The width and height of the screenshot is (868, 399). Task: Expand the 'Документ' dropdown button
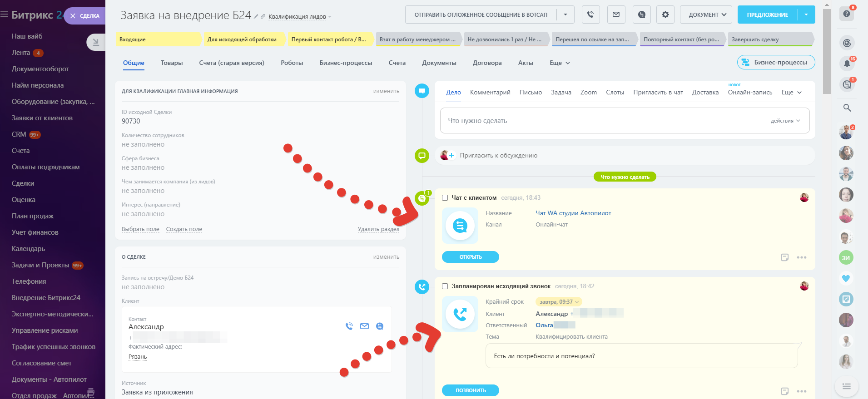tap(705, 15)
